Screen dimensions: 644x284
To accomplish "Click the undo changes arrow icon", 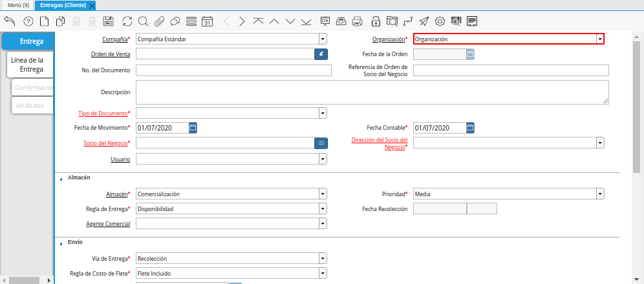I will tap(9, 21).
